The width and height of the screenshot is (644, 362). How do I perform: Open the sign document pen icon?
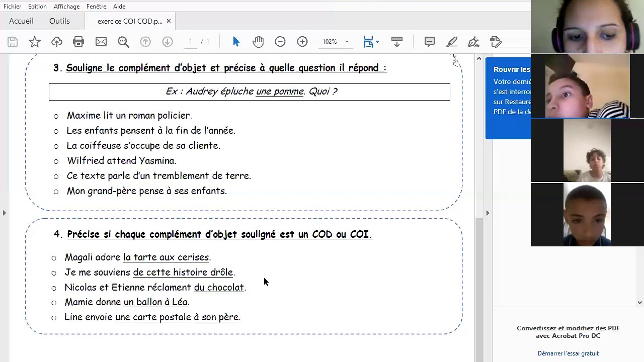pos(473,42)
